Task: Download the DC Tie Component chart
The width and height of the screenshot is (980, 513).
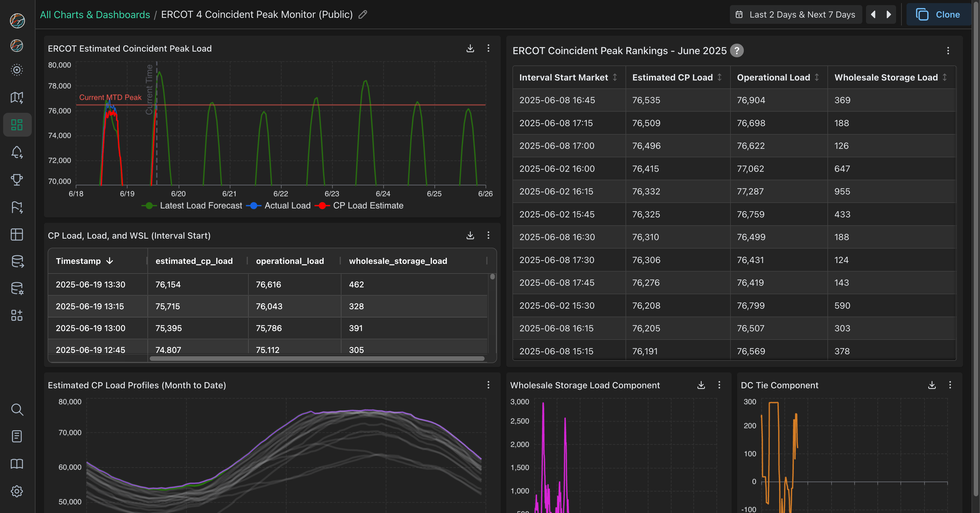Action: click(x=932, y=385)
